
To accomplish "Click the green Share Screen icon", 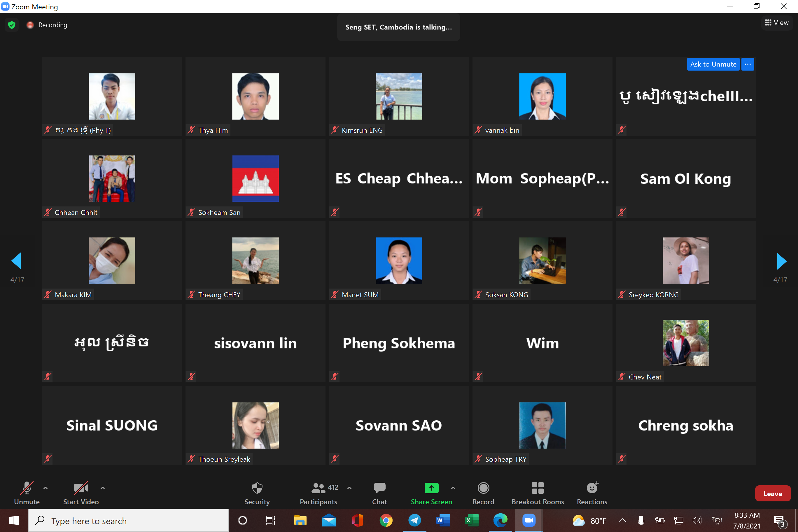I will pyautogui.click(x=431, y=488).
